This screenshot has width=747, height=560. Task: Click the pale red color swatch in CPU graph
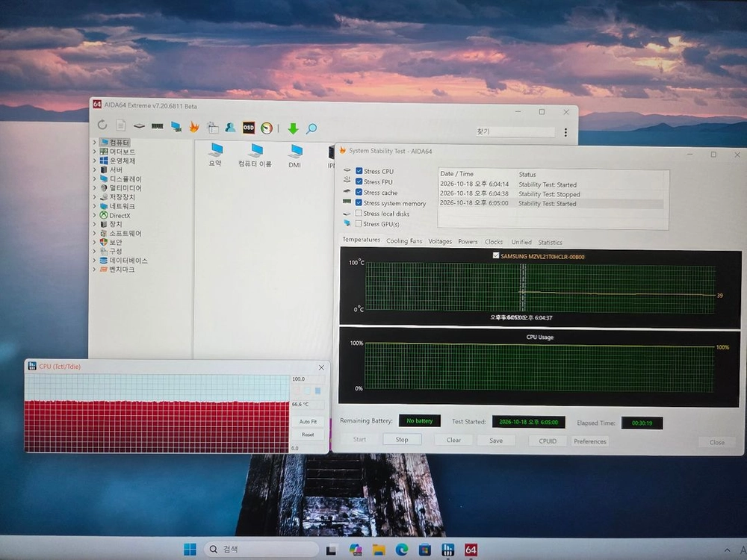click(297, 391)
